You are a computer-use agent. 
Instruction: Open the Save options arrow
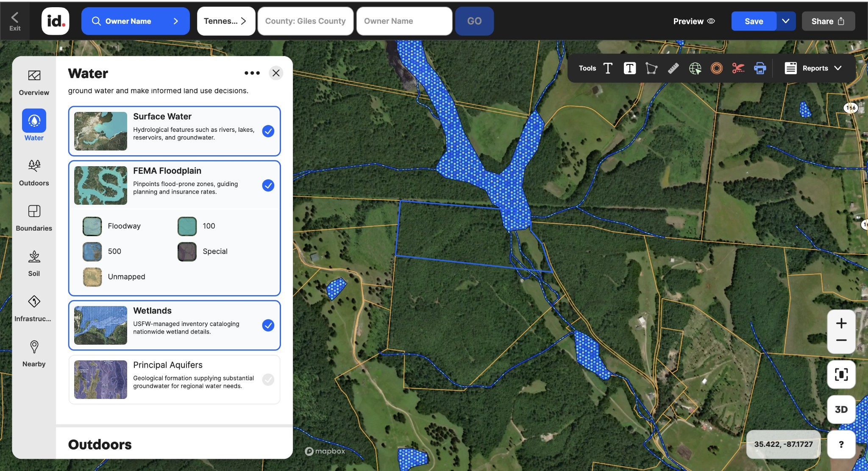pos(785,21)
